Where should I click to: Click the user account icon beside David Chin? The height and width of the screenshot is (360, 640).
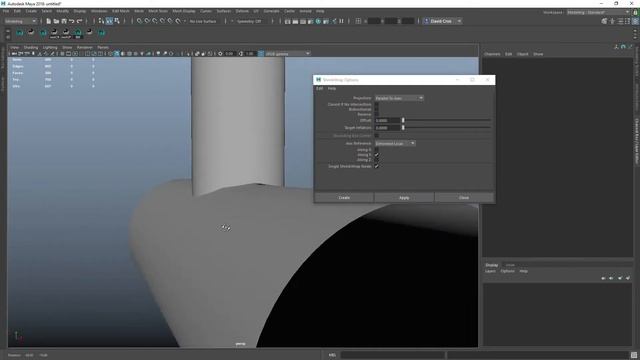pos(427,21)
